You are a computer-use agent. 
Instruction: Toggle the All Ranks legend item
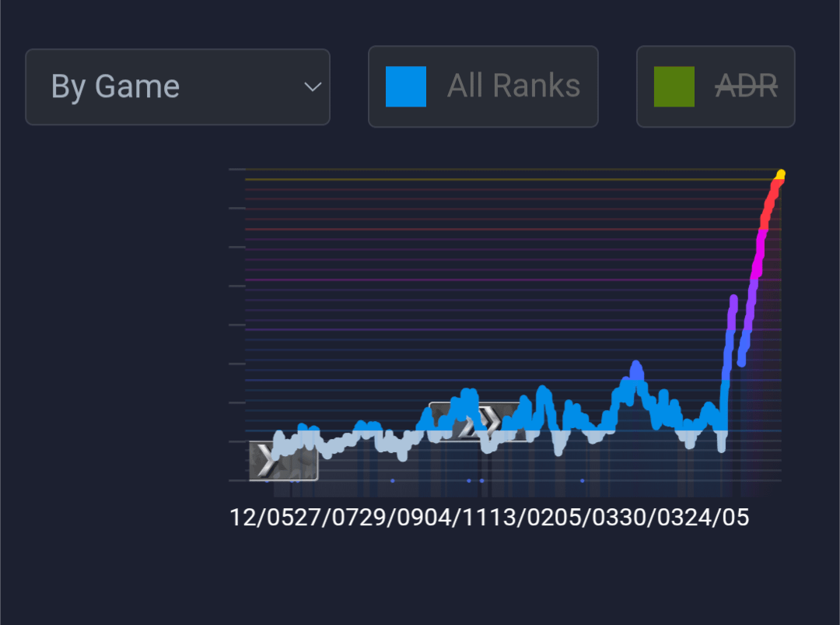coord(483,86)
